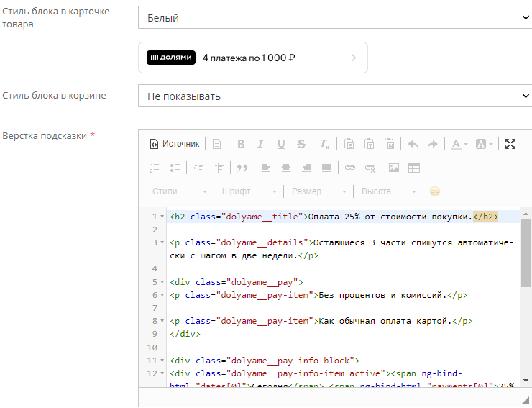Click the insert image icon
The image size is (532, 408).
393,168
